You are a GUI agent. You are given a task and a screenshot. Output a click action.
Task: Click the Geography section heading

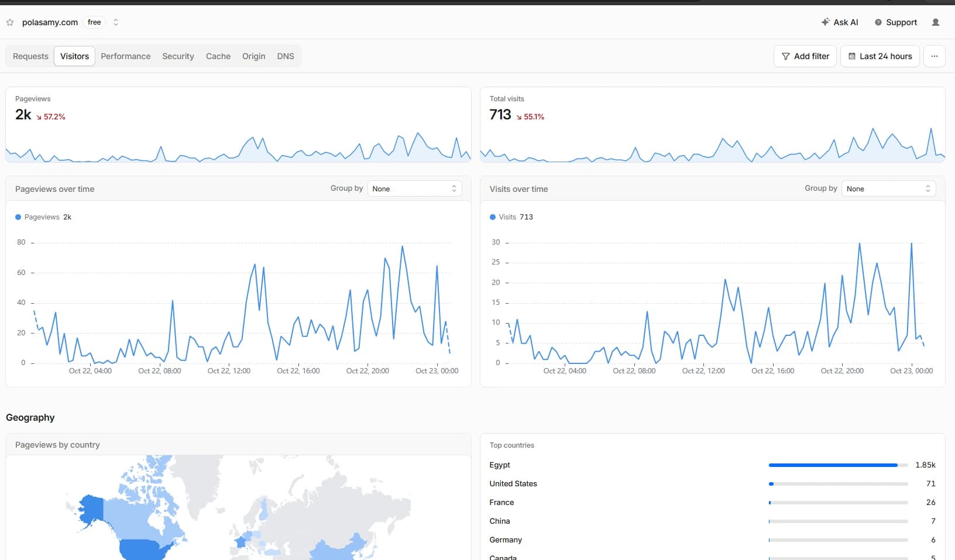[30, 417]
